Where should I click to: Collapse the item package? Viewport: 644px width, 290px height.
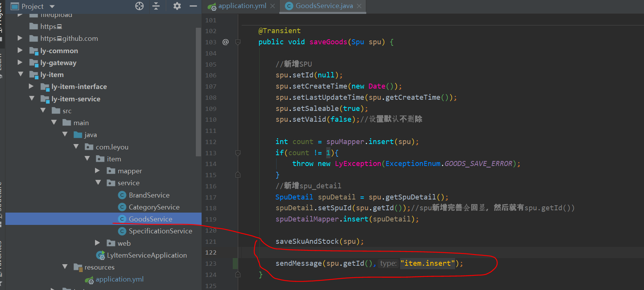[87, 158]
